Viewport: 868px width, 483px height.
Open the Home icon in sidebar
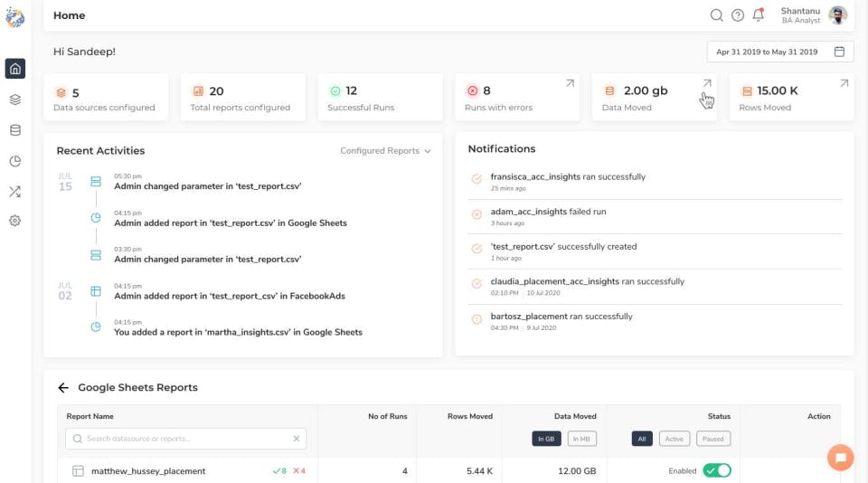pos(14,69)
